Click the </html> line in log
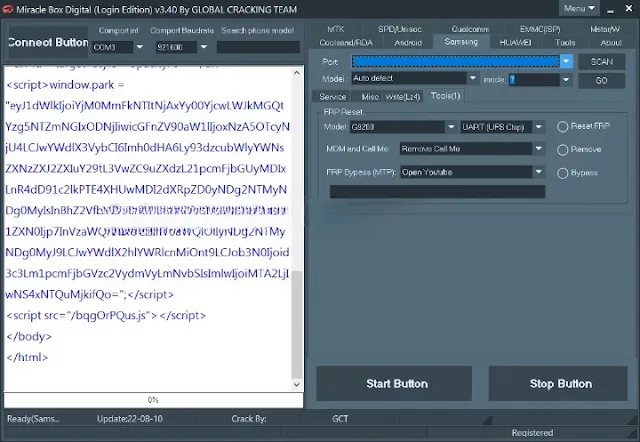The width and height of the screenshot is (640, 442). 27,357
